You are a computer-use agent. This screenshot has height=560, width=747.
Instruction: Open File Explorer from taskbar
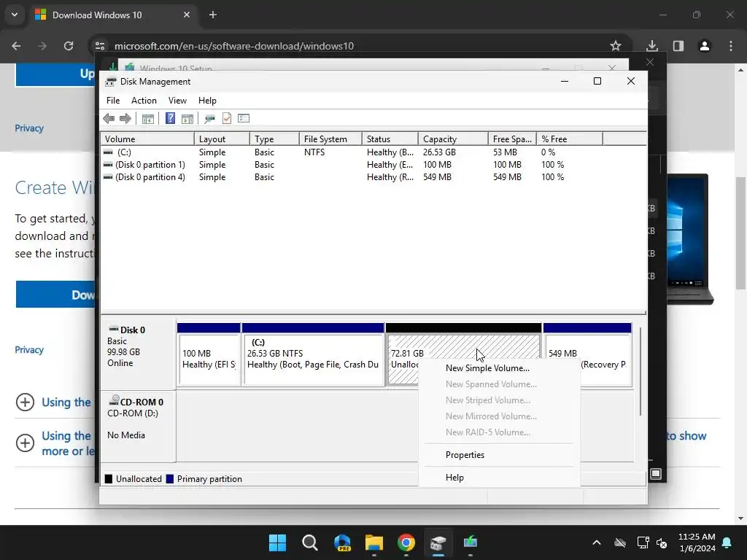click(x=374, y=542)
